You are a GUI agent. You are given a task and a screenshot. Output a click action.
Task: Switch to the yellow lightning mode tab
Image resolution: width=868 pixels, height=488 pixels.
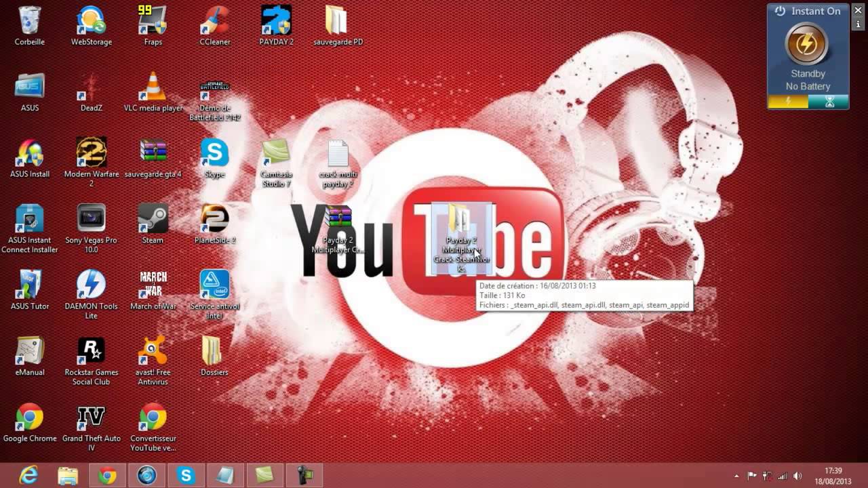point(788,102)
